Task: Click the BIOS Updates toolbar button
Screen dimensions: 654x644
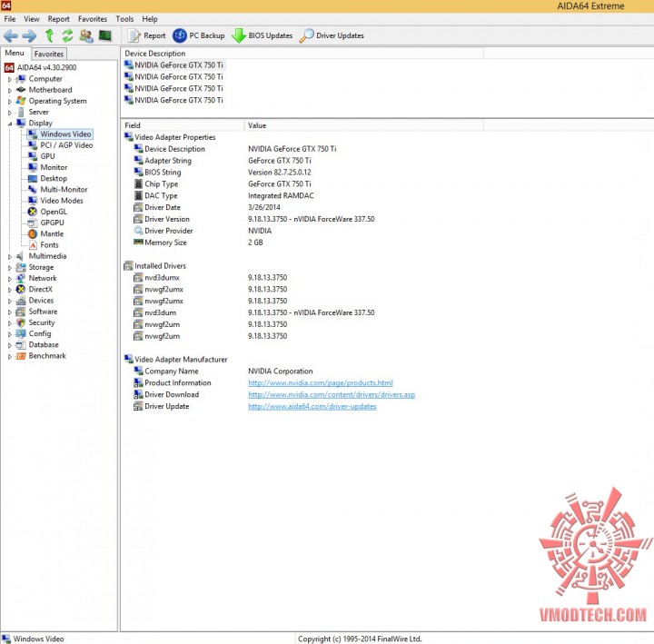Action: coord(262,35)
